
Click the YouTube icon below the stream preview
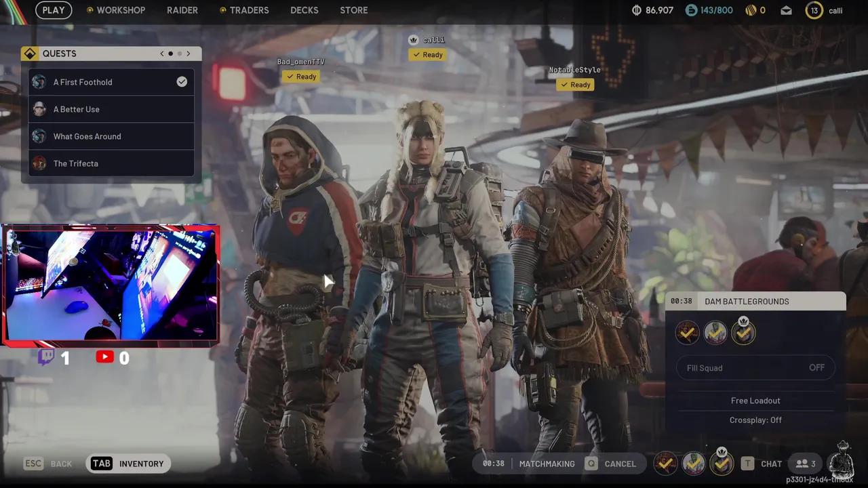point(105,357)
